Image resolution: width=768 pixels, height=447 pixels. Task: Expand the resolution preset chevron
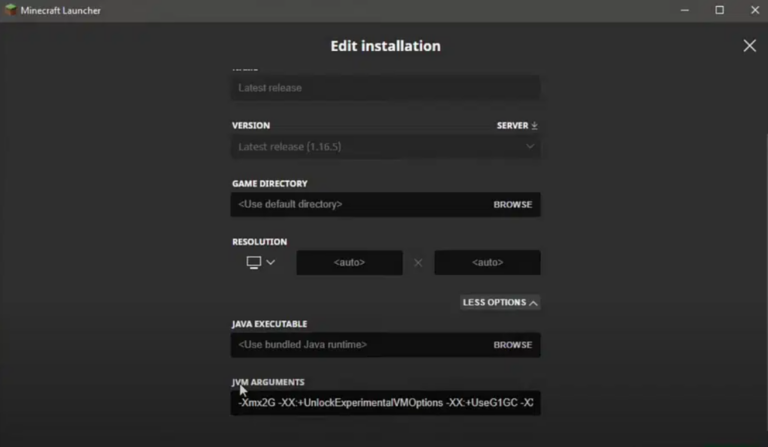[x=270, y=263]
